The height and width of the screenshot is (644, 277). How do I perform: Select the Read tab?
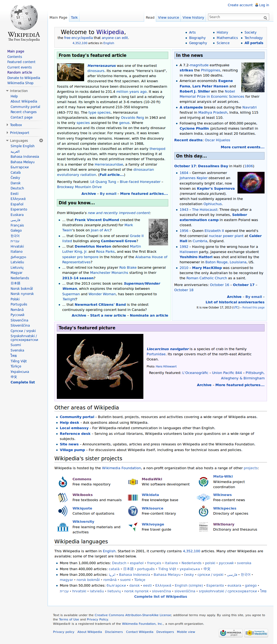(150, 18)
